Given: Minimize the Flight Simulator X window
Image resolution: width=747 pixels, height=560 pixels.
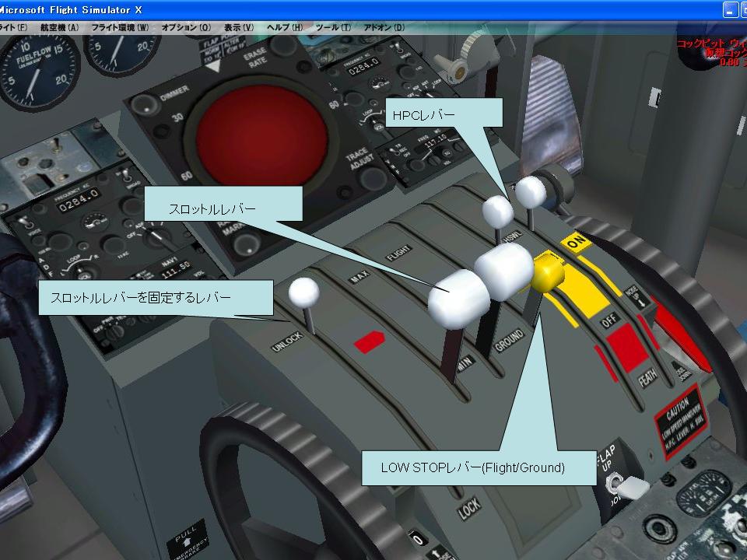Looking at the screenshot, I should 731,9.
